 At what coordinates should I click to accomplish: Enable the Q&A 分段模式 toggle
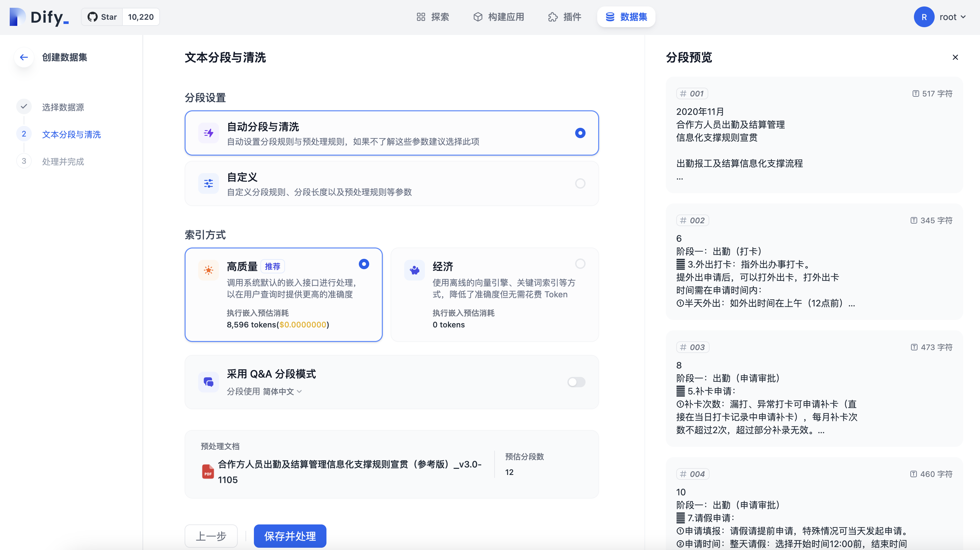(x=576, y=382)
